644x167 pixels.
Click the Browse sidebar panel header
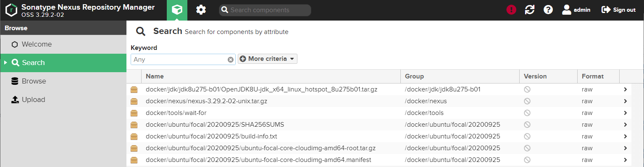63,28
